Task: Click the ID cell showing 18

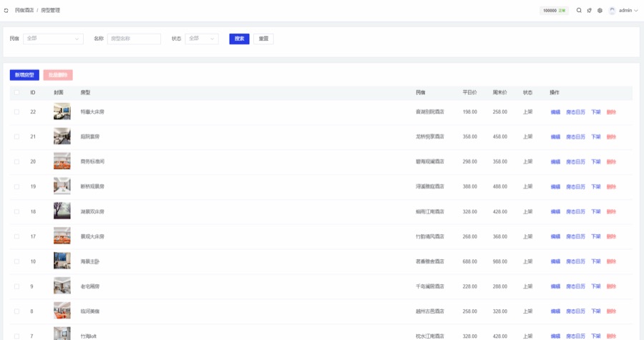Action: [x=33, y=211]
